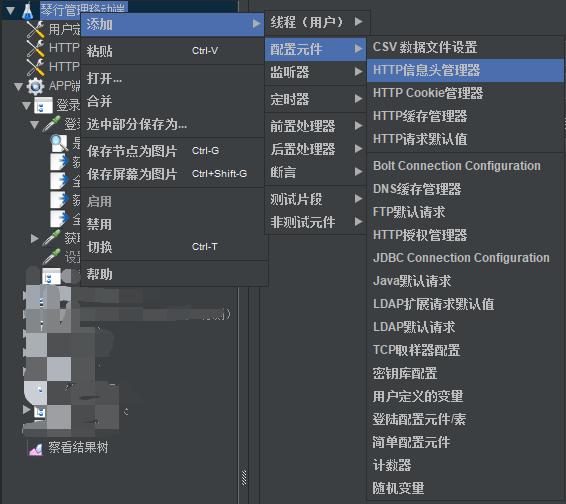This screenshot has height=504, width=566.
Task: Add Java默认请求 element
Action: [x=465, y=281]
